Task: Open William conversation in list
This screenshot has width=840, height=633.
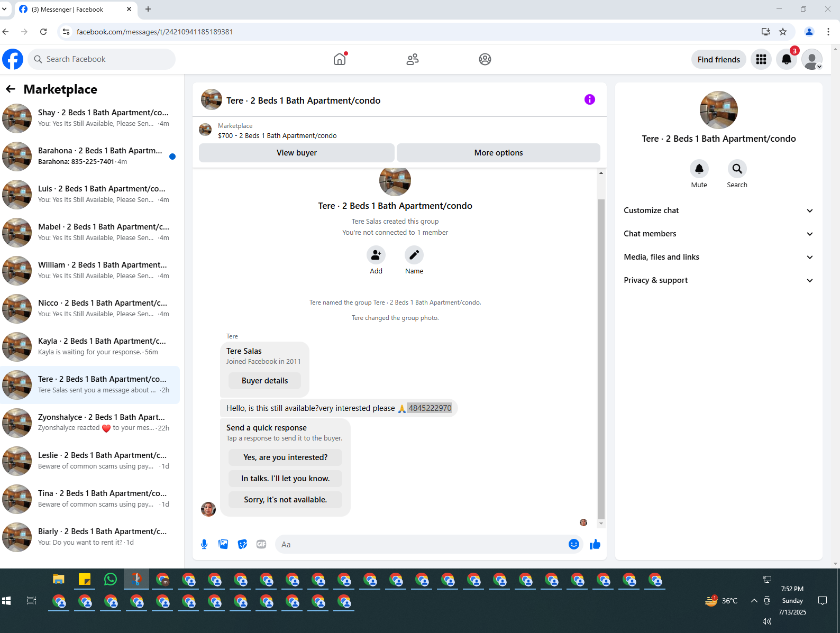Action: coord(90,271)
